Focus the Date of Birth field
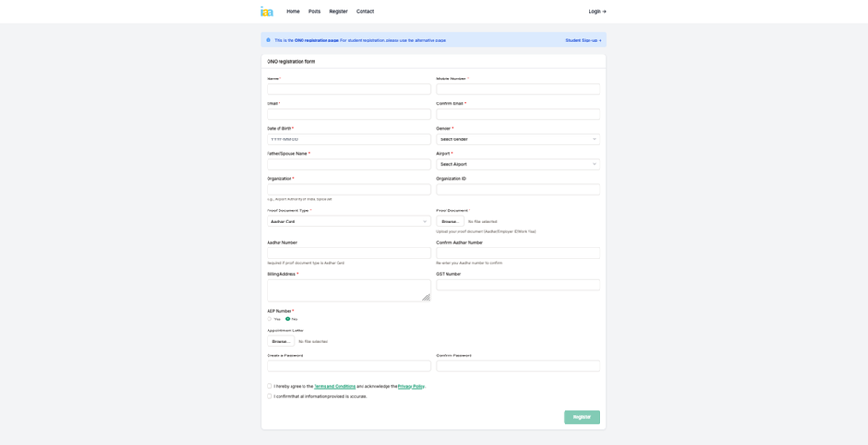The width and height of the screenshot is (868, 445). click(349, 139)
